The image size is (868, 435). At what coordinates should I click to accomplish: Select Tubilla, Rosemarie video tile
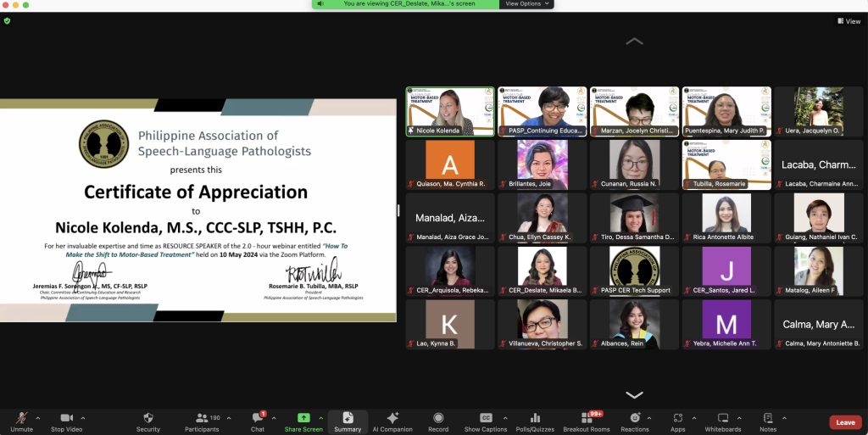(x=726, y=165)
